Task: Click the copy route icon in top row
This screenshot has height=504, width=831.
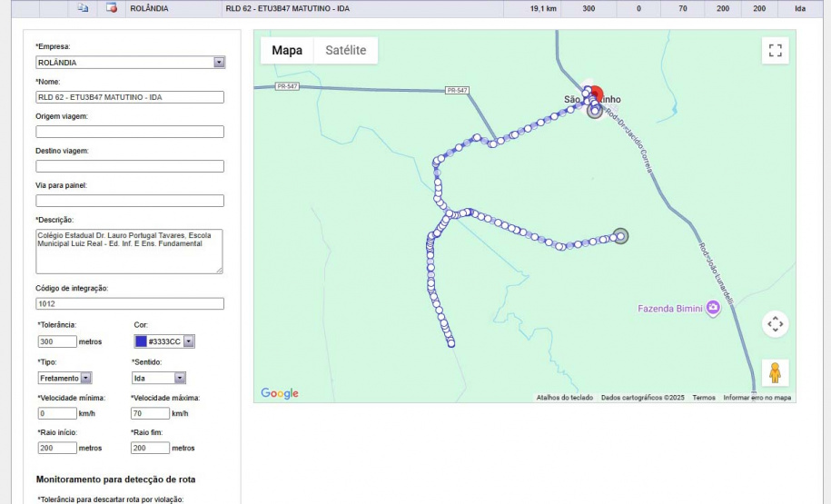Action: [82, 8]
